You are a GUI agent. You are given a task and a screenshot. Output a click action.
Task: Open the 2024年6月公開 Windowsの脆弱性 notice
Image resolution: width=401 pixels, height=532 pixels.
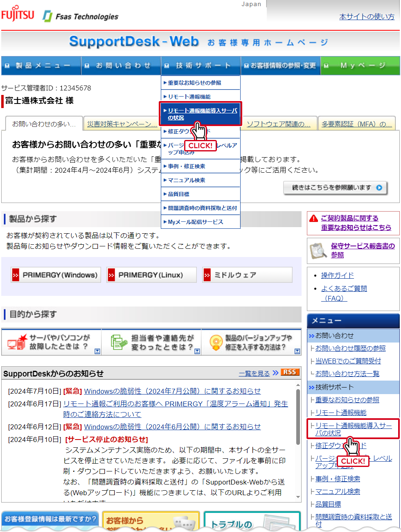click(x=172, y=427)
